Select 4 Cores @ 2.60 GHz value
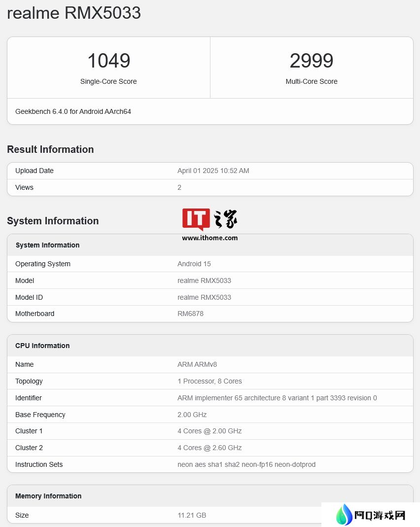The height and width of the screenshot is (527, 420). click(210, 448)
